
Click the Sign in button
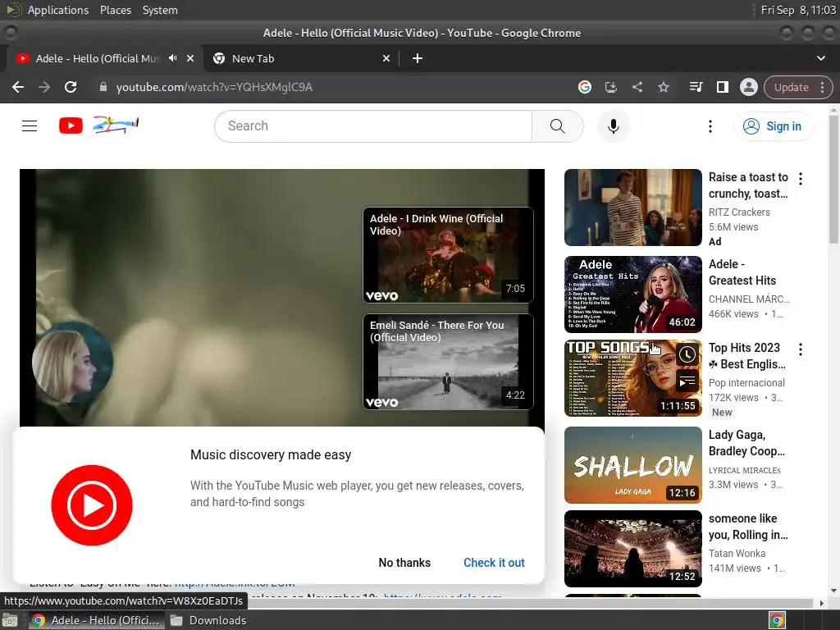pyautogui.click(x=773, y=126)
